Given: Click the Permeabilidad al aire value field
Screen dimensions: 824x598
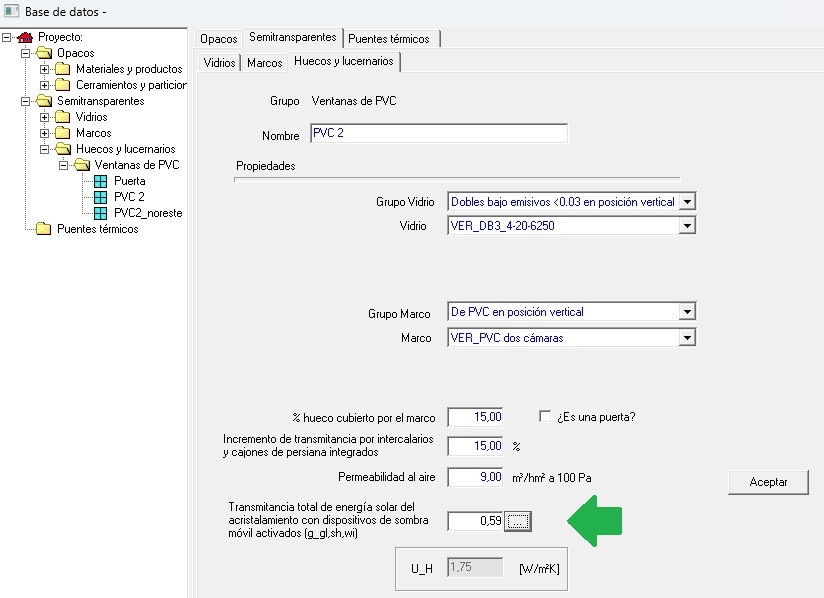Looking at the screenshot, I should [476, 477].
